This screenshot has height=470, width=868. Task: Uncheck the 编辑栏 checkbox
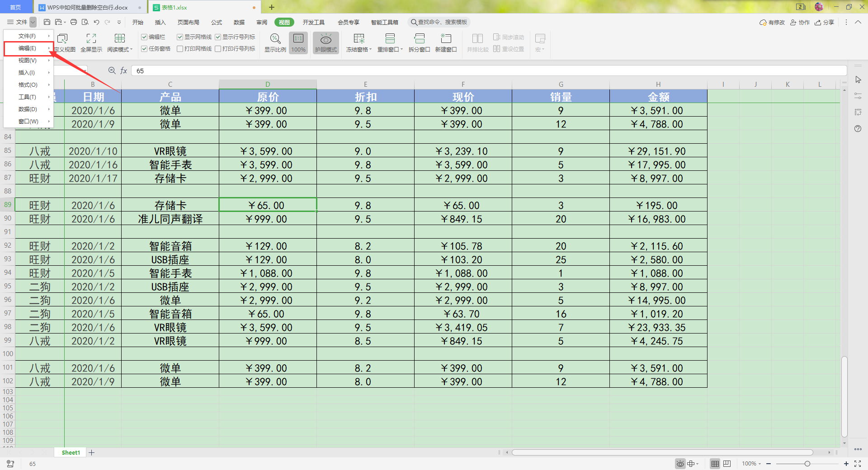coord(144,37)
